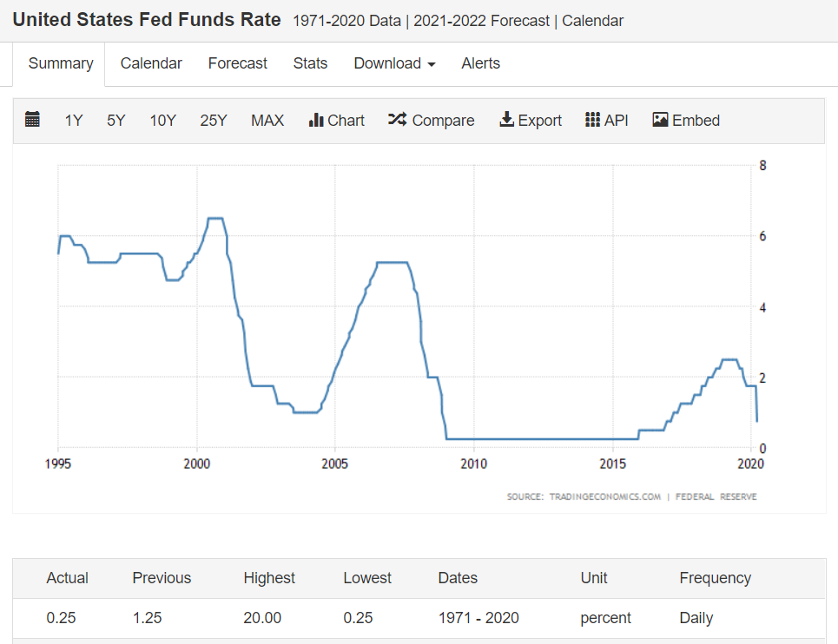This screenshot has height=644, width=838.
Task: Select the Alerts tab
Action: [480, 63]
